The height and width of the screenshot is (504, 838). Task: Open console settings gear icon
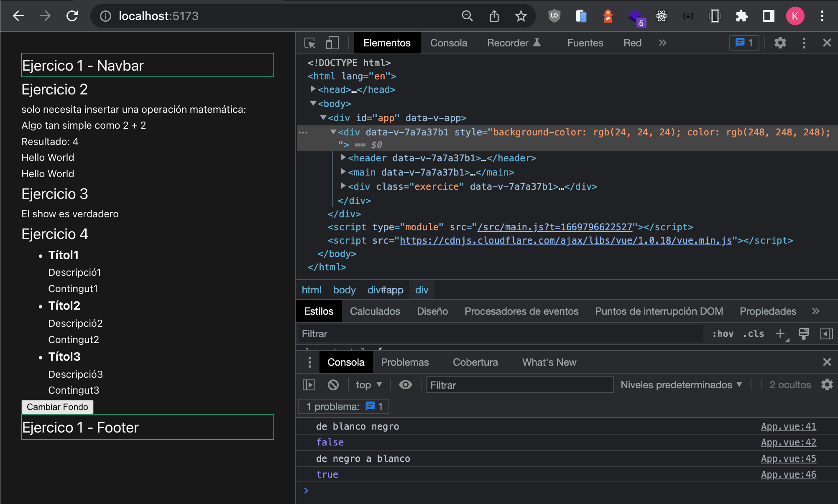click(x=827, y=385)
